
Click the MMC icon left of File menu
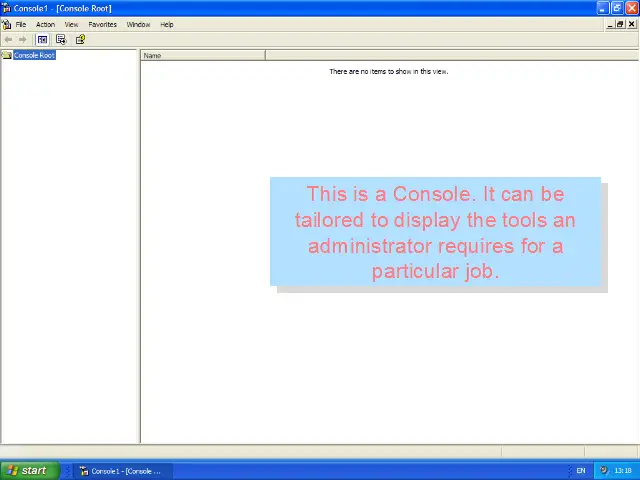pyautogui.click(x=7, y=24)
